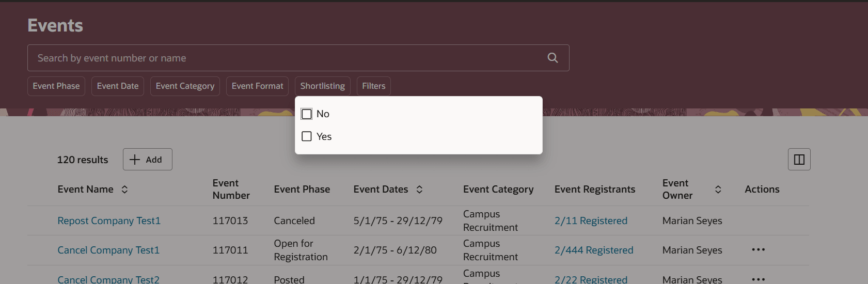
Task: Click the plus Add button
Action: point(147,160)
